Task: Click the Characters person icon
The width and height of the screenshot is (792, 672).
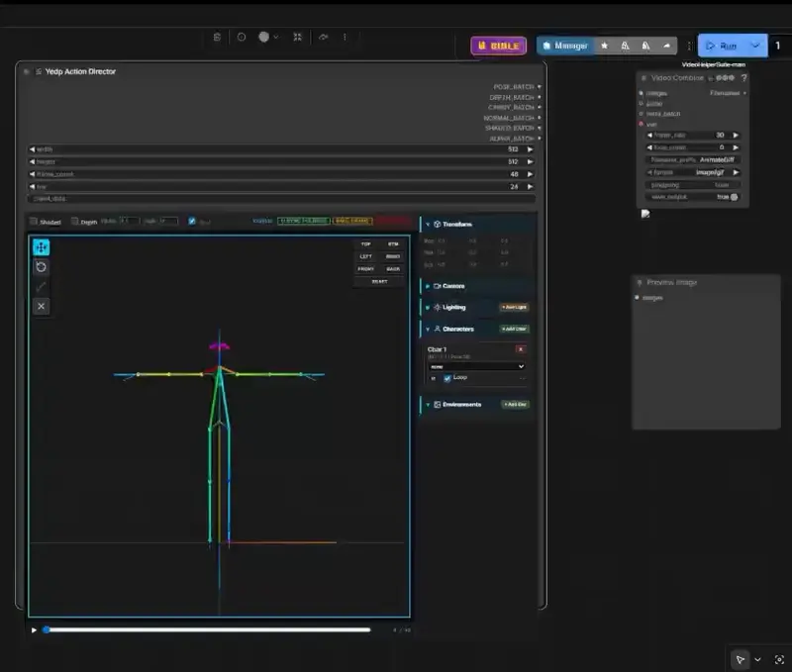Action: tap(437, 329)
